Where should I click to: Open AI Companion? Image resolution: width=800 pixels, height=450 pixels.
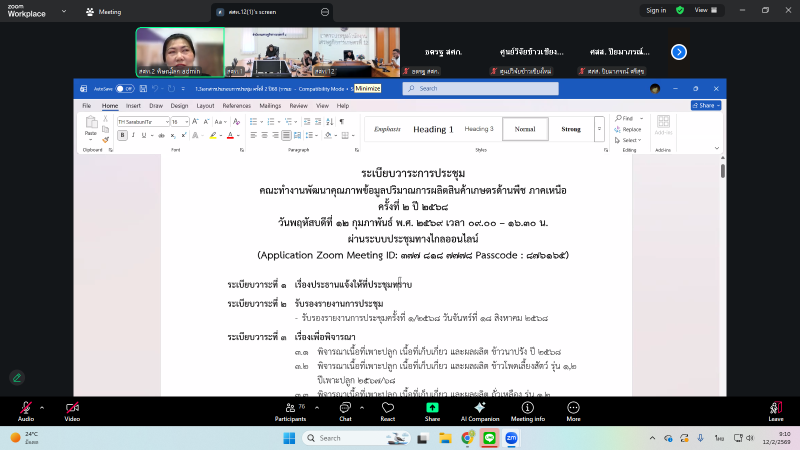pyautogui.click(x=478, y=411)
